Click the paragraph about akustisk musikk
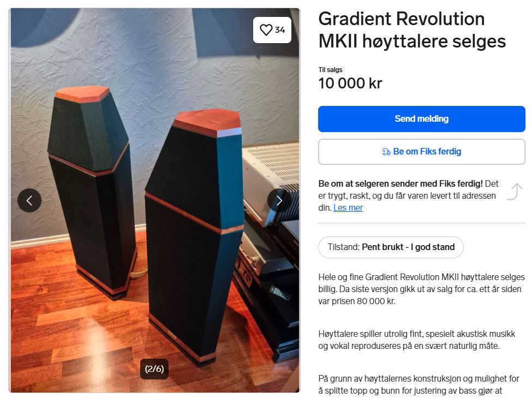The image size is (532, 398). click(417, 340)
